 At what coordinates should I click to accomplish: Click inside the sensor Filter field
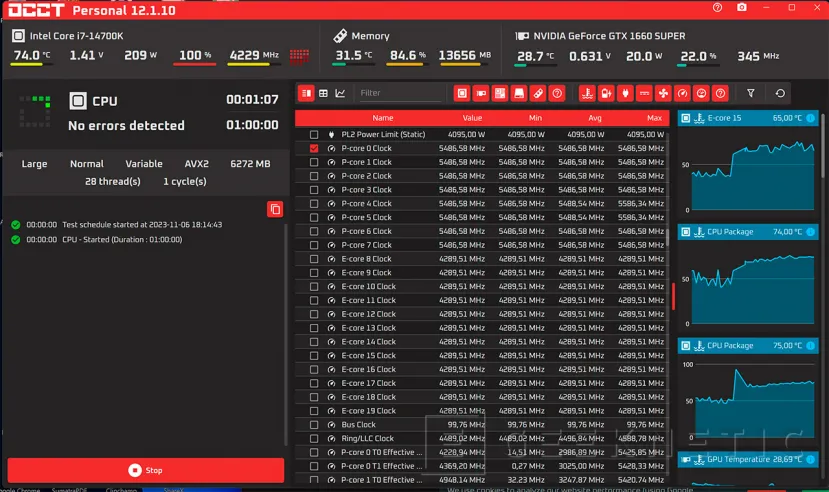(399, 93)
